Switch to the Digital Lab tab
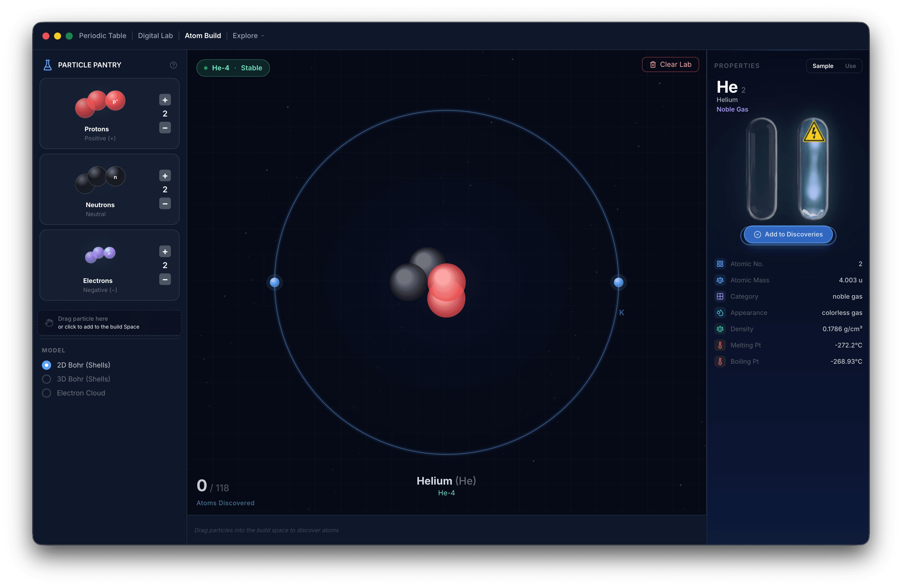Viewport: 902px width, 588px height. point(155,36)
